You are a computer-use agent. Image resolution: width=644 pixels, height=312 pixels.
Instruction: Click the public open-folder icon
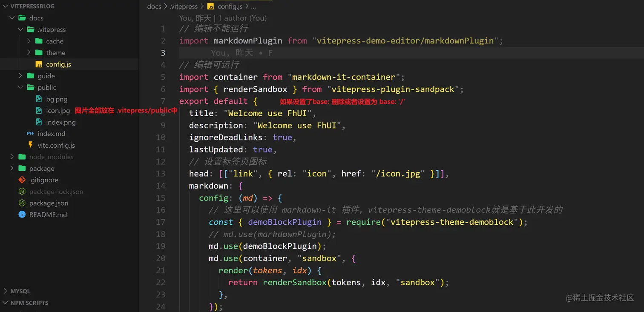tap(31, 87)
